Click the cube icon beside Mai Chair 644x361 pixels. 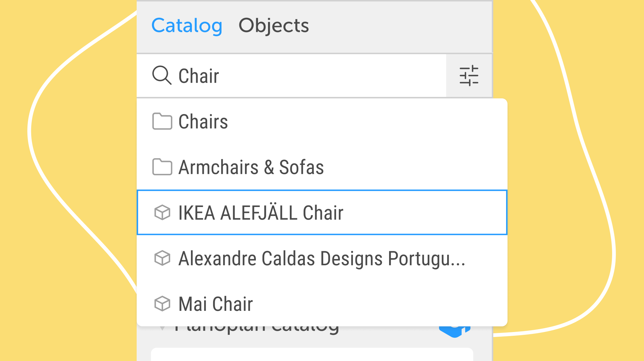click(162, 304)
